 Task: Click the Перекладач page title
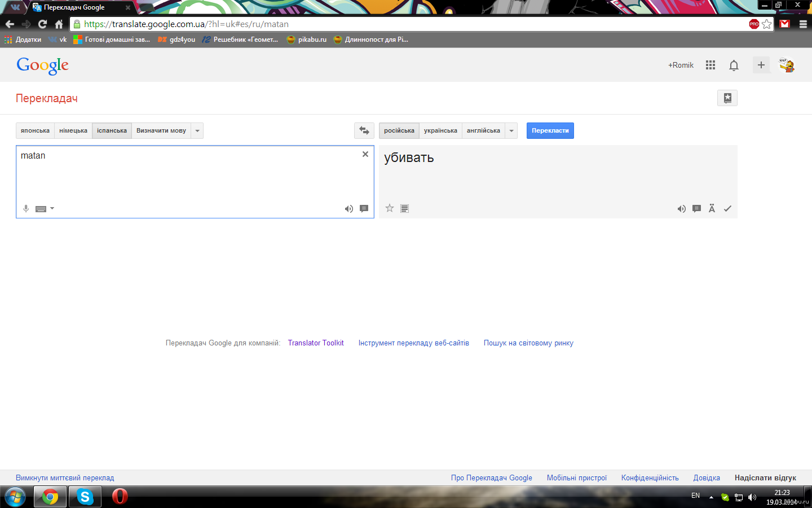pyautogui.click(x=47, y=98)
